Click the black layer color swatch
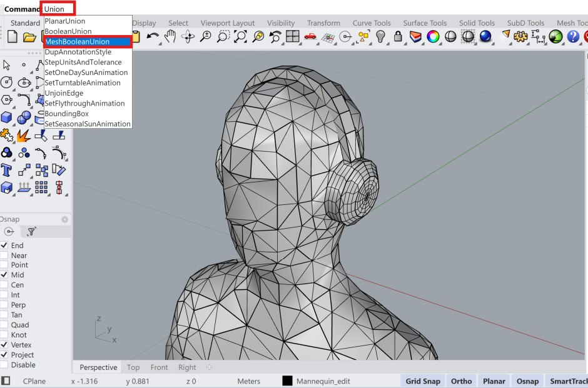 tap(287, 381)
